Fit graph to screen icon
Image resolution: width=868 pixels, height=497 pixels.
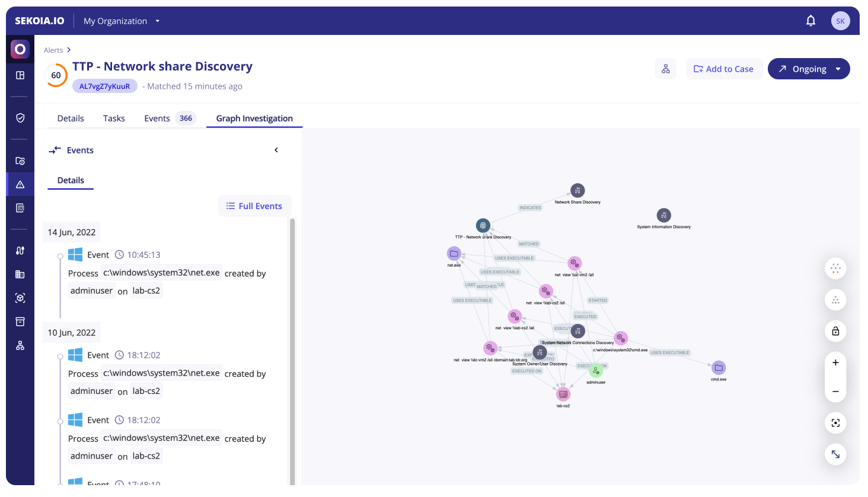[835, 423]
